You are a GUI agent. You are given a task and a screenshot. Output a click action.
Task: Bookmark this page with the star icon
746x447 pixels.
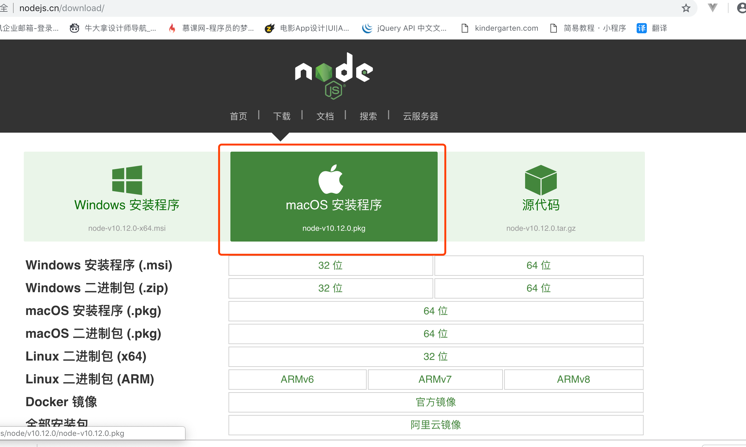pos(686,8)
